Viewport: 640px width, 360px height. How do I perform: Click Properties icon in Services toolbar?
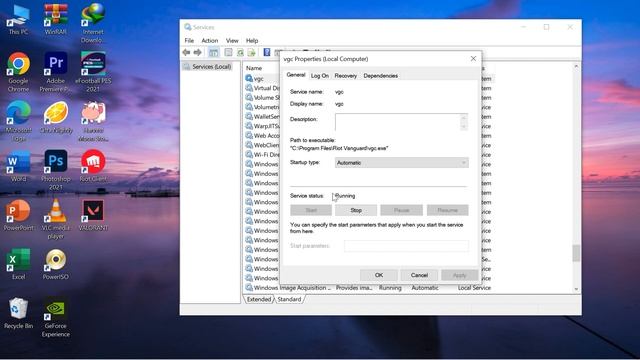pyautogui.click(x=229, y=52)
